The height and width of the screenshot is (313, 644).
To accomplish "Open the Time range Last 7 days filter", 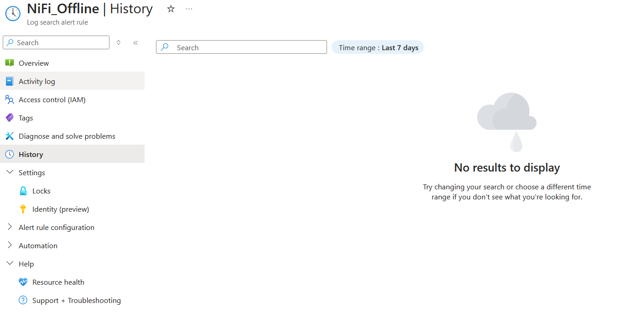I will point(378,47).
